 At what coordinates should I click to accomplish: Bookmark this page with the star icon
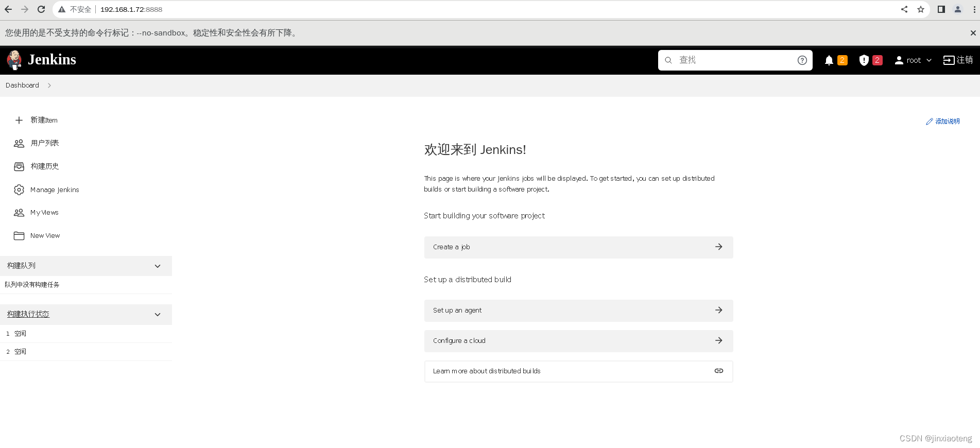tap(921, 9)
